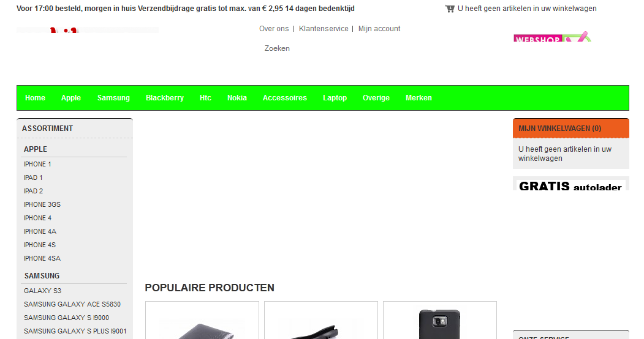Open the black phone case product image
Screen dimensions: 644x339
point(439,324)
